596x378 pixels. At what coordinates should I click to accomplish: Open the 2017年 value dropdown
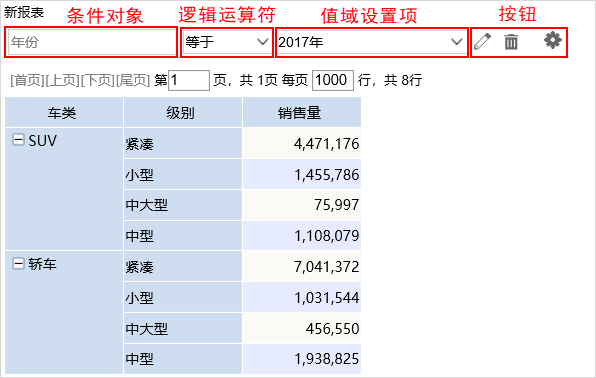371,42
